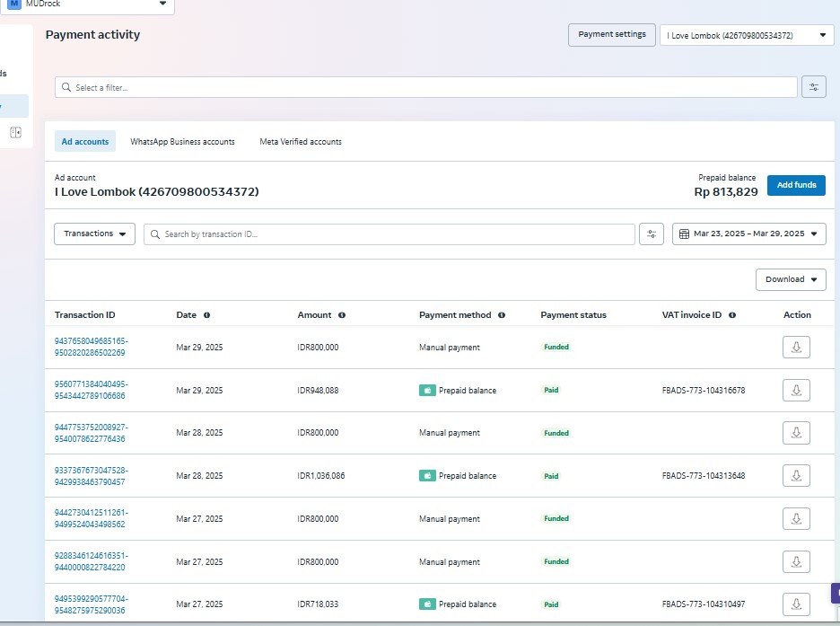Screen dimensions: 840x626
Task: Switch to Meta Verified accounts tab
Action: (300, 142)
